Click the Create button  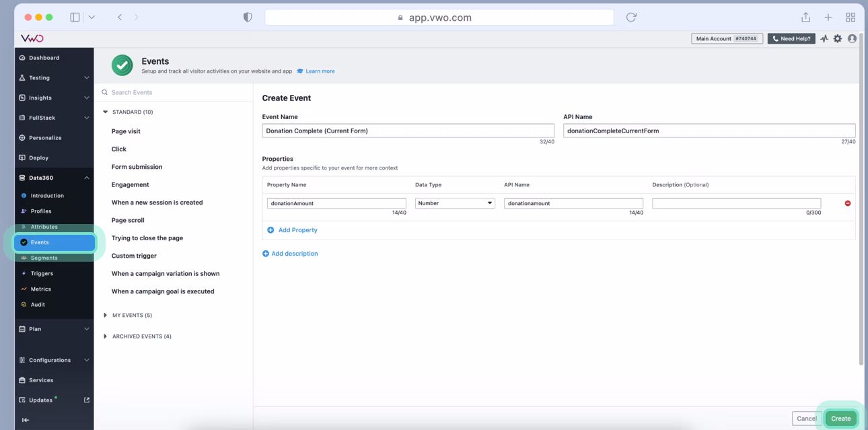click(840, 418)
